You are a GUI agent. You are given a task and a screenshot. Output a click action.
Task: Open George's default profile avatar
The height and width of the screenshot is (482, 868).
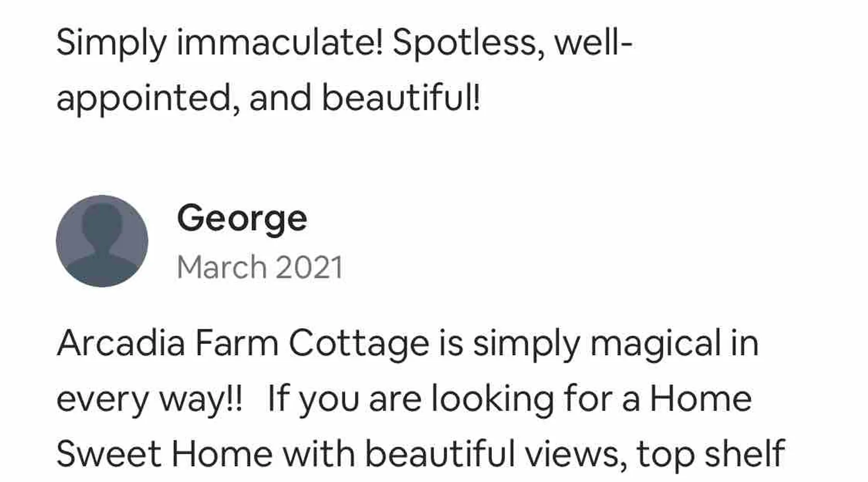[x=102, y=241]
